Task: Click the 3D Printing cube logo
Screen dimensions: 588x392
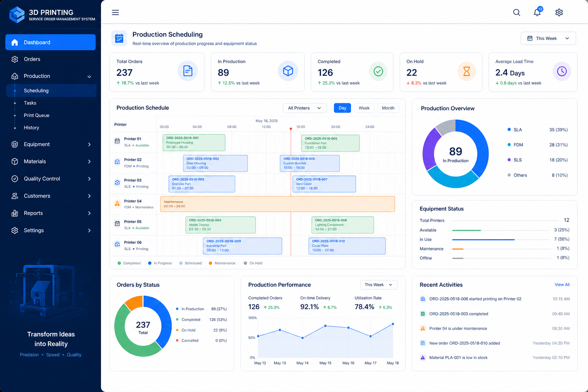Action: 17,15
